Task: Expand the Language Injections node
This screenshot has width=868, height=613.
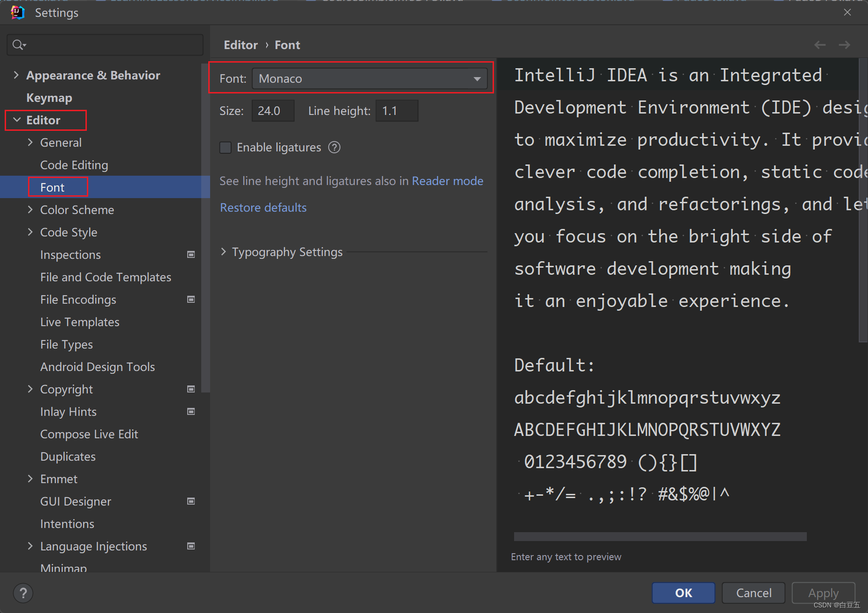Action: click(x=30, y=546)
